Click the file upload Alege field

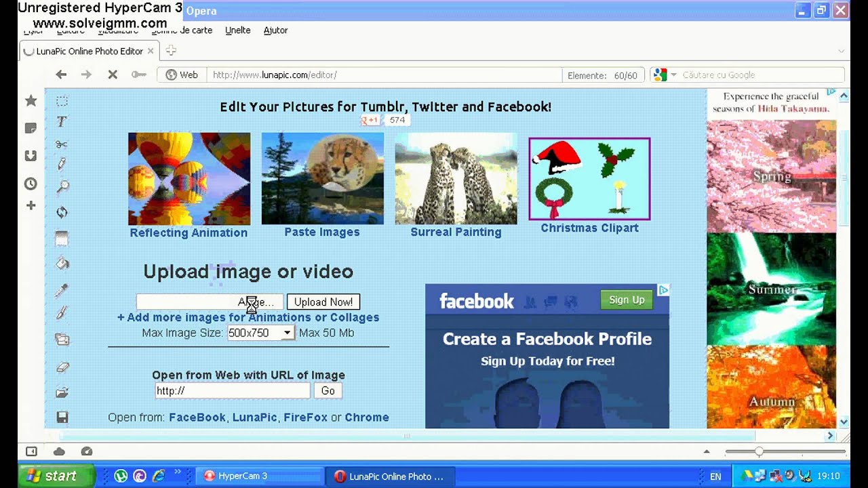210,302
